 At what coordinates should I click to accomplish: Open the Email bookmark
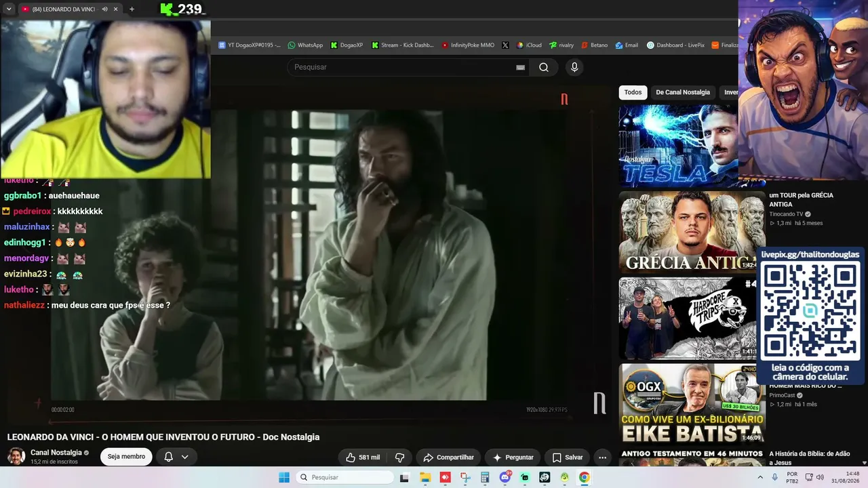tap(627, 45)
